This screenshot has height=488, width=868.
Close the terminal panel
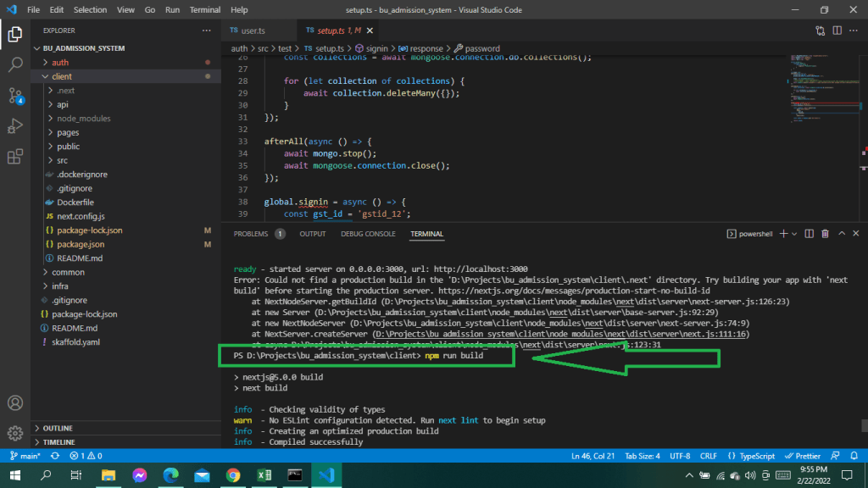click(856, 234)
